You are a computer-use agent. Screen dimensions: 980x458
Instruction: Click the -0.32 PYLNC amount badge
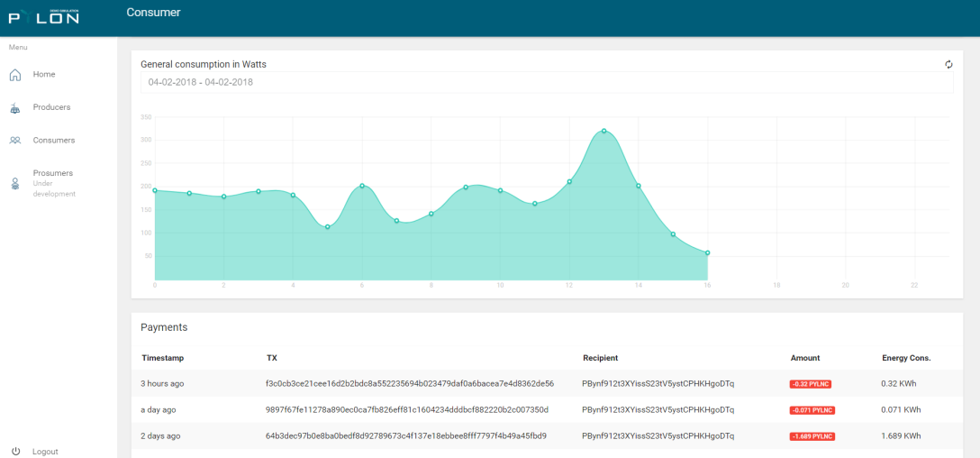pos(811,384)
